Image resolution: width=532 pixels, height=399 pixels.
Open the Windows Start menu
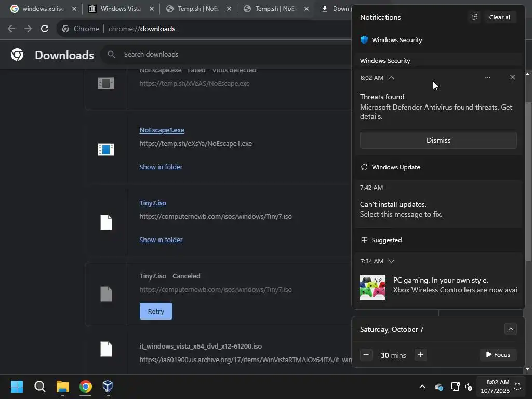coord(17,387)
